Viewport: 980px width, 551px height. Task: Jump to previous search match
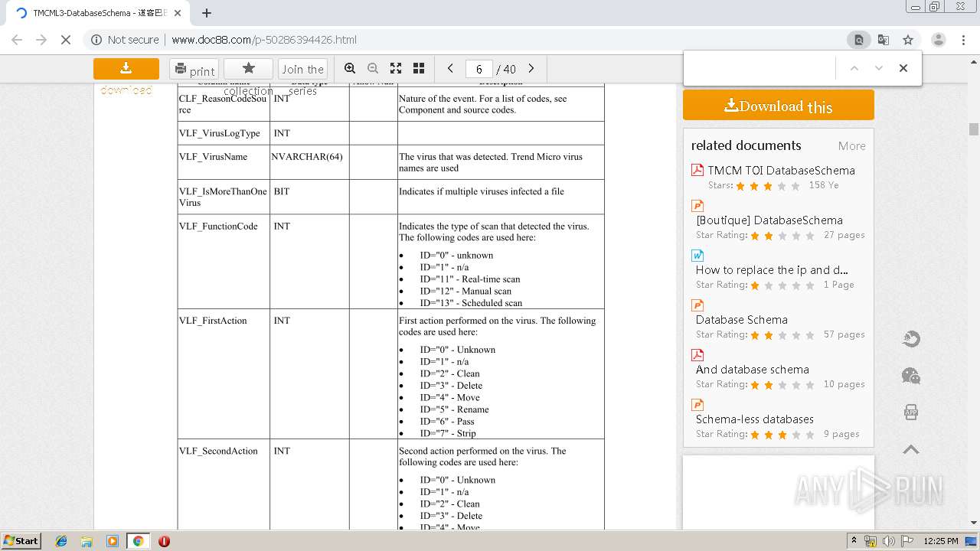tap(854, 68)
